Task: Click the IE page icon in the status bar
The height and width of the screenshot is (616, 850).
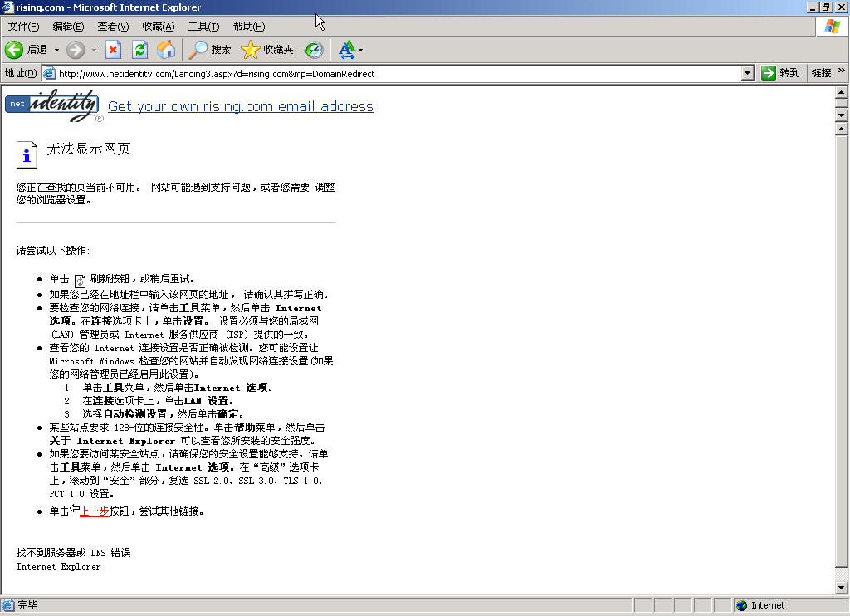Action: (x=7, y=605)
